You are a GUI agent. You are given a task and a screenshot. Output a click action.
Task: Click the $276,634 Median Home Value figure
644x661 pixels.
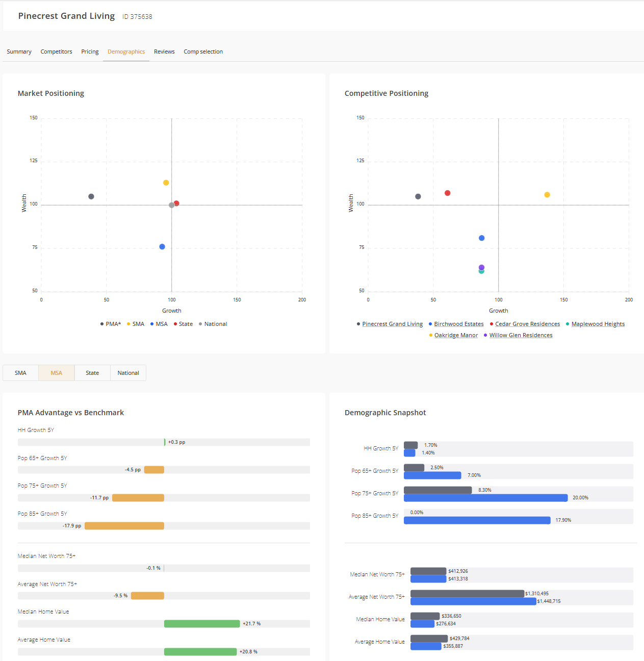tap(446, 624)
